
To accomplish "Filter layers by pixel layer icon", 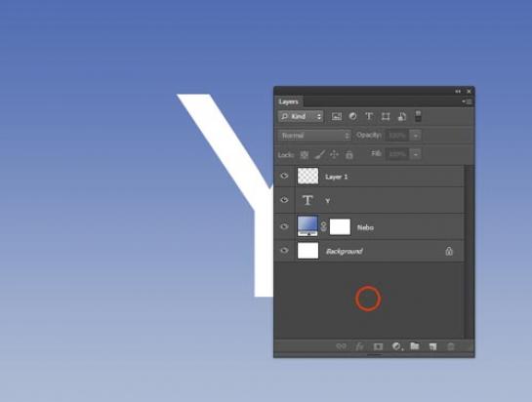I will tap(336, 117).
